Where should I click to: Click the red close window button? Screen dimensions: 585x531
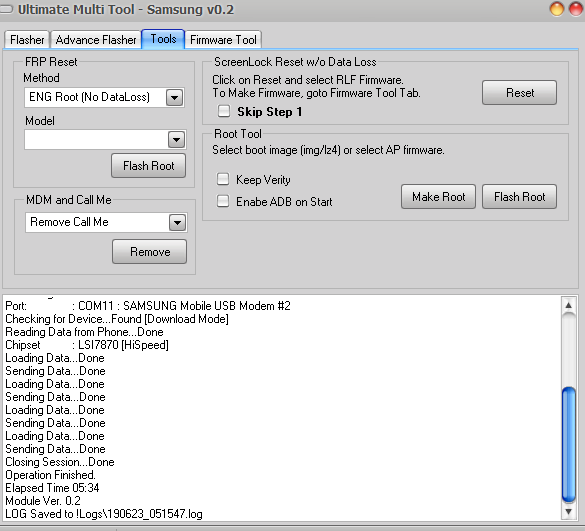point(576,9)
